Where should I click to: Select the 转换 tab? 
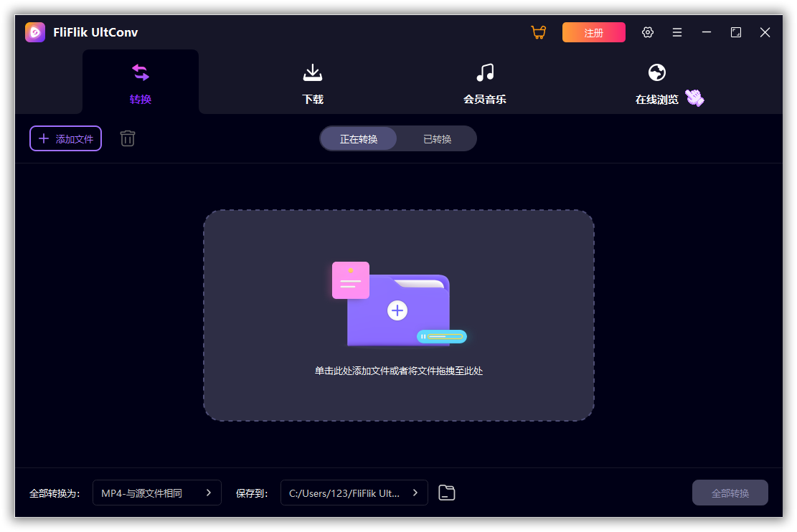141,82
